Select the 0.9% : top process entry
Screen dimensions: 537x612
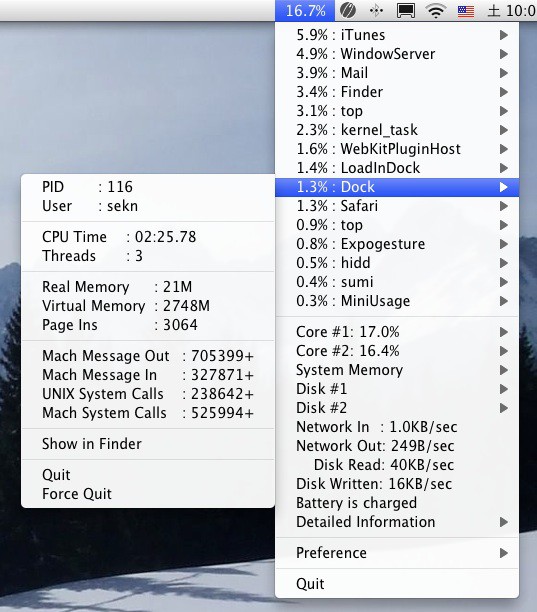click(x=397, y=225)
